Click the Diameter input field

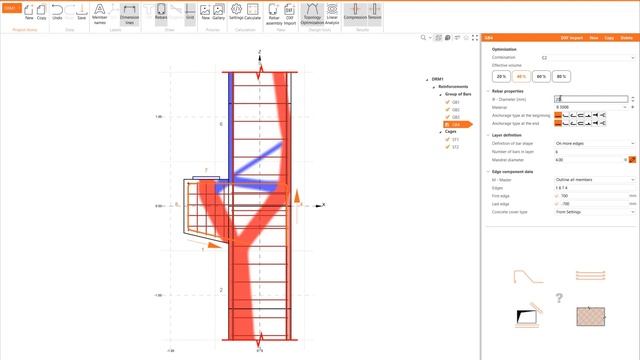coord(591,99)
